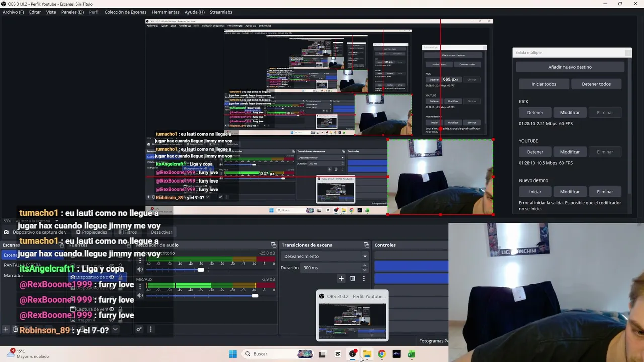Open the Vista menu
The image size is (644, 362).
click(x=51, y=12)
